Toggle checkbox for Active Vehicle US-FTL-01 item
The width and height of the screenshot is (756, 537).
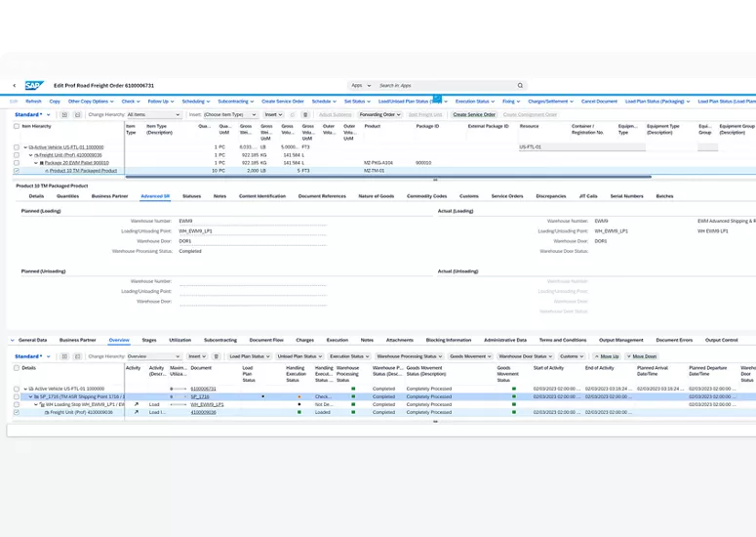click(17, 147)
